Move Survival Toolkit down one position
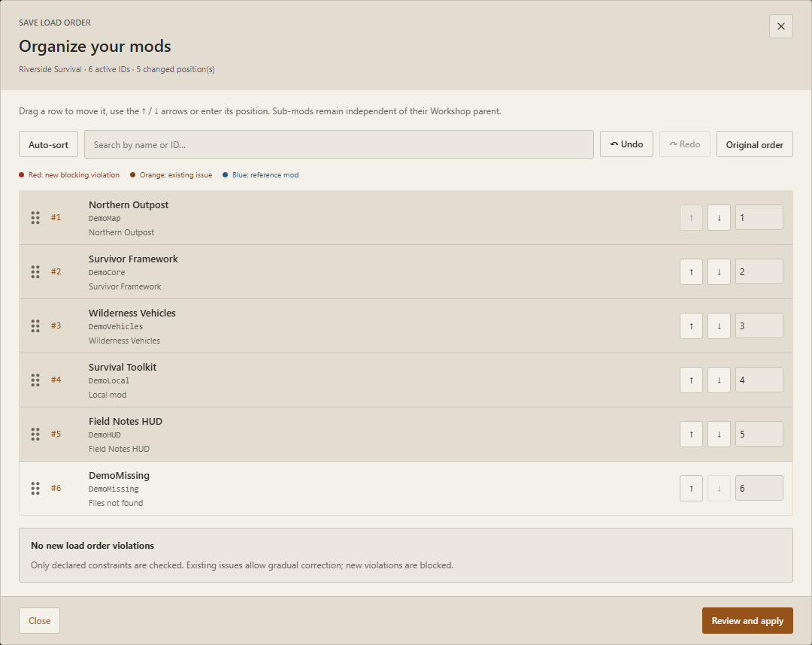Viewport: 812px width, 645px height. [x=719, y=380]
